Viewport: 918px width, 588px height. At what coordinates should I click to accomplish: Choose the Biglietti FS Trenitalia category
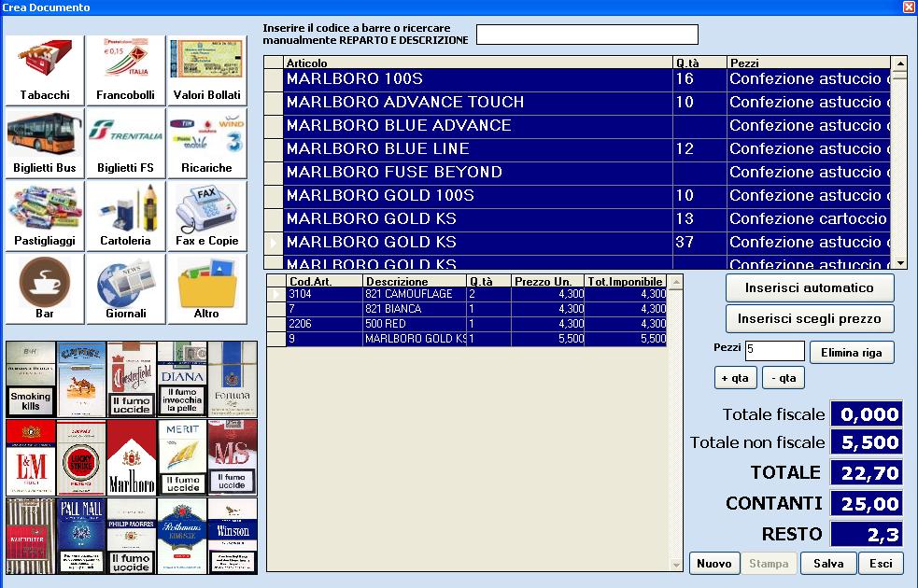pos(126,144)
